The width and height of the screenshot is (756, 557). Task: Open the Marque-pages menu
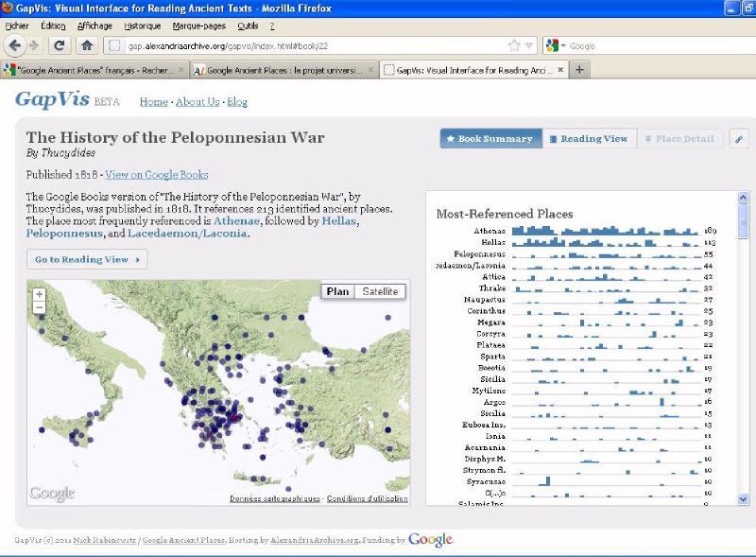click(199, 26)
